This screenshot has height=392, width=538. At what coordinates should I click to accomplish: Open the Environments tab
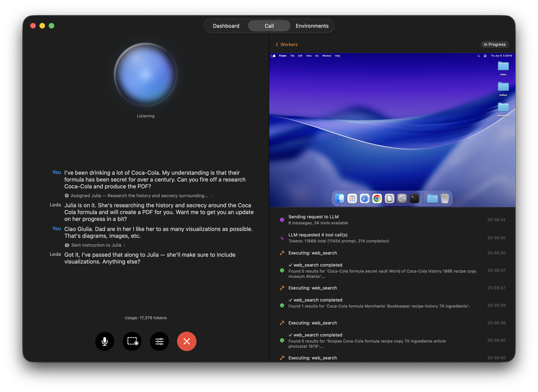coord(312,26)
